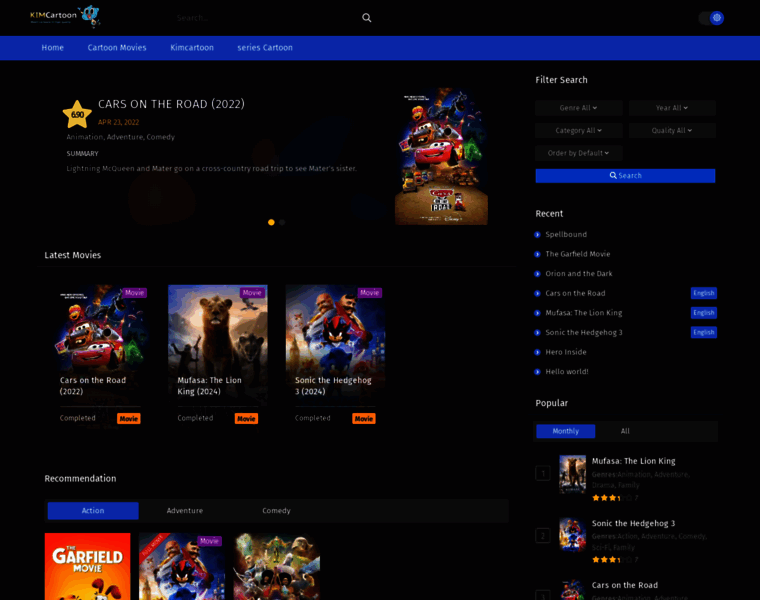Select the Comedy recommendation tab
Image resolution: width=760 pixels, height=600 pixels.
(276, 511)
